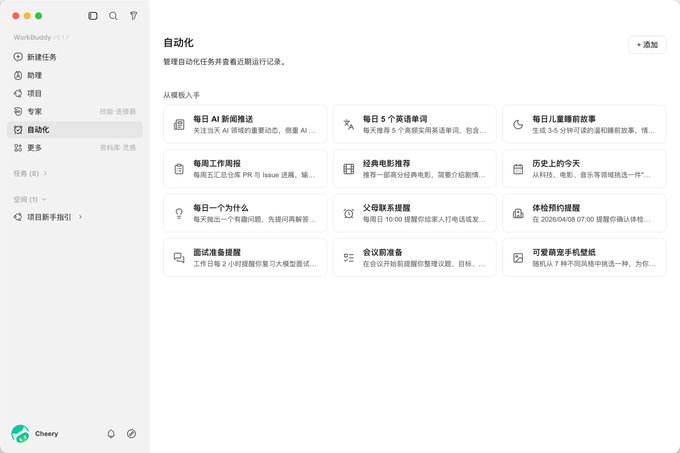Choose the 可爱萌宠手机壁纸 template
The width and height of the screenshot is (680, 453).
tap(584, 257)
